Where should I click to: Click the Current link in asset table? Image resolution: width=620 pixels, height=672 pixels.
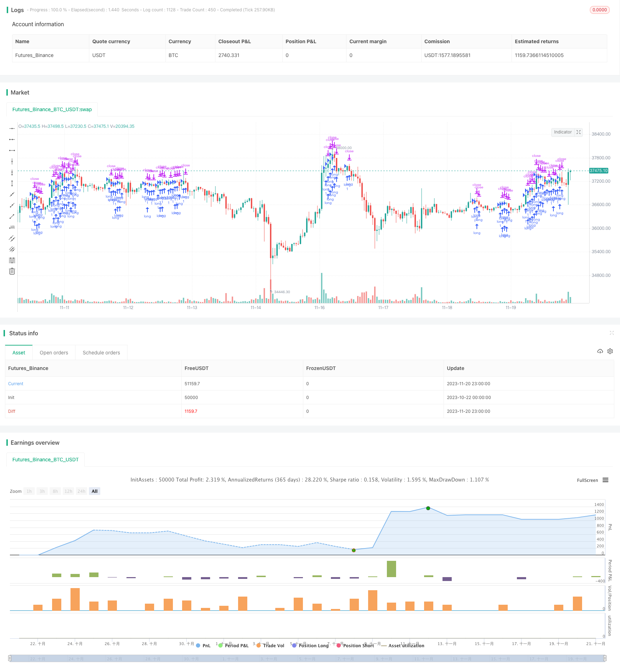pyautogui.click(x=16, y=384)
